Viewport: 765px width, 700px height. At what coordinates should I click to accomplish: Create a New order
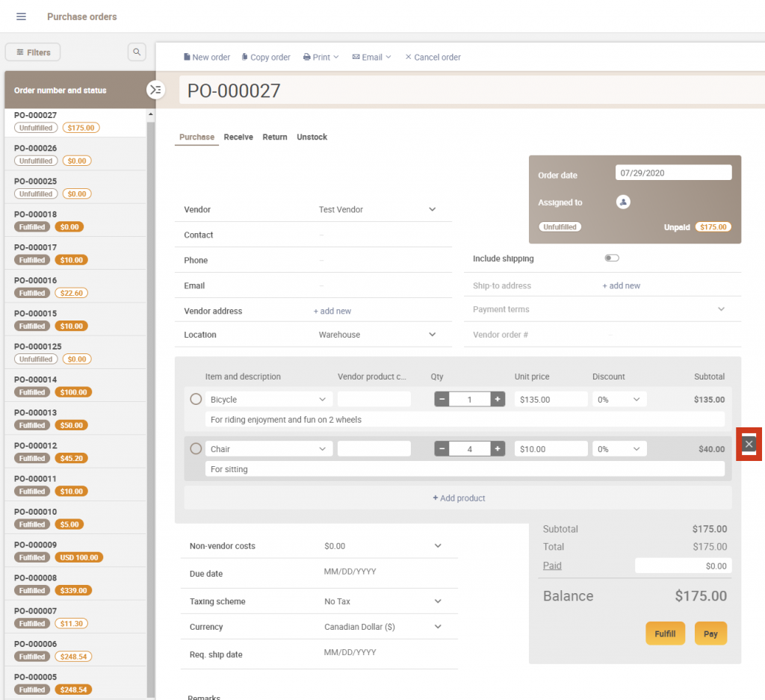pos(207,57)
